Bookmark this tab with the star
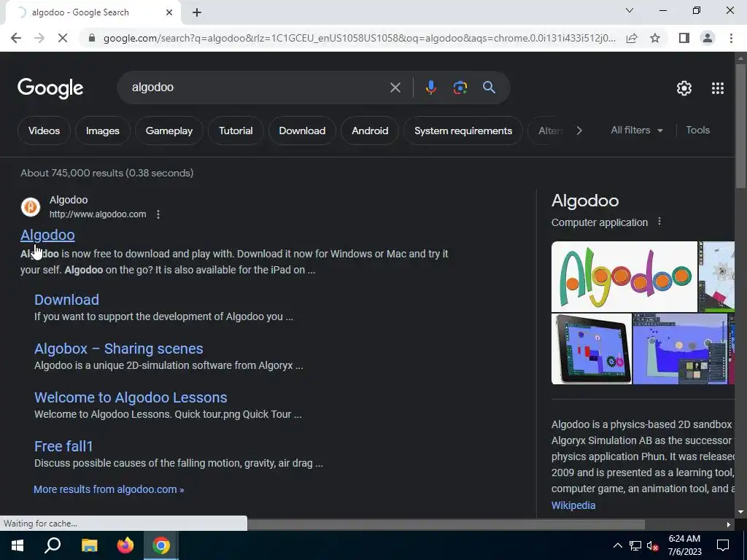Image resolution: width=747 pixels, height=560 pixels. pos(655,38)
